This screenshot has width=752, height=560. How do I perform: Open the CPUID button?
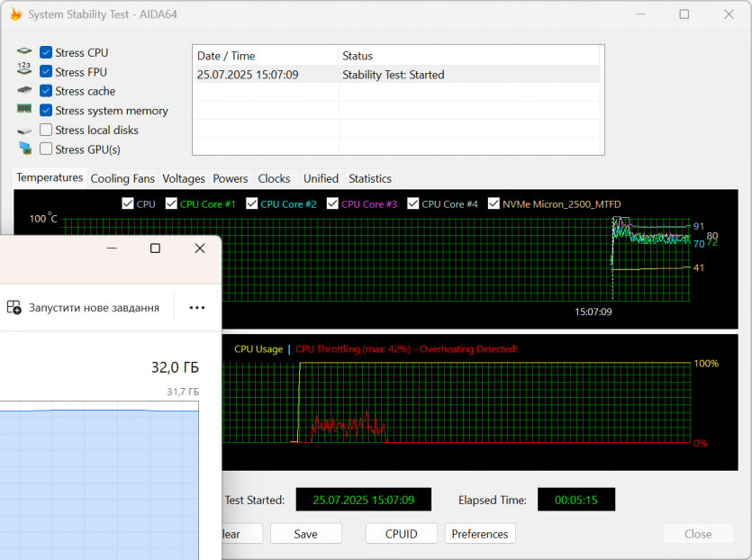pyautogui.click(x=401, y=534)
